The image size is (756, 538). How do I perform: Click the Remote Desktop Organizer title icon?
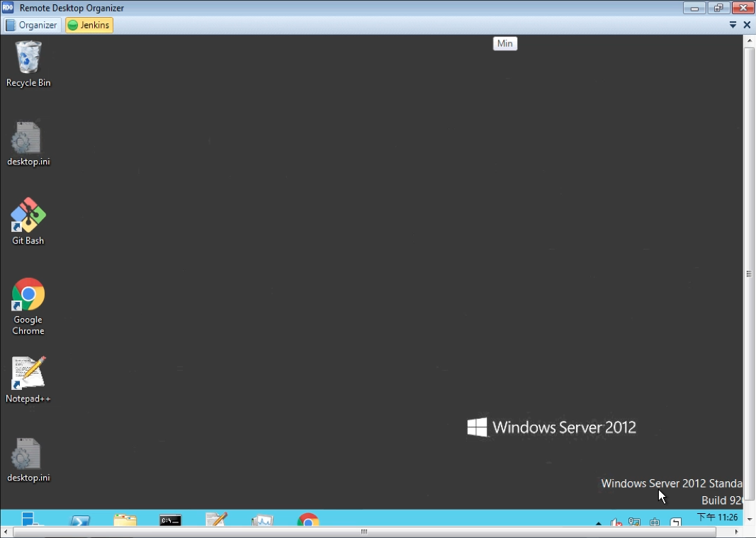pos(8,8)
